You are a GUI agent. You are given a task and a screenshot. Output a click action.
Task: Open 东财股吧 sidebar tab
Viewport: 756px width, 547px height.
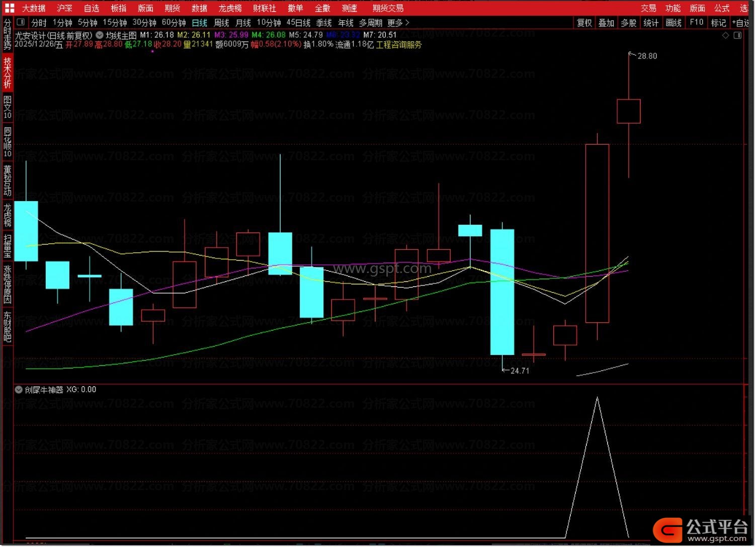7,327
